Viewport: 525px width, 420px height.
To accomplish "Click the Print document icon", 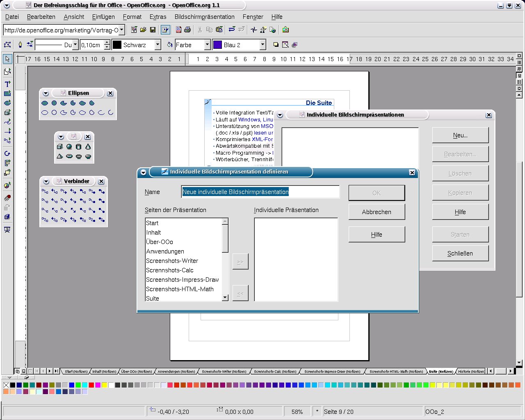I will click(187, 30).
